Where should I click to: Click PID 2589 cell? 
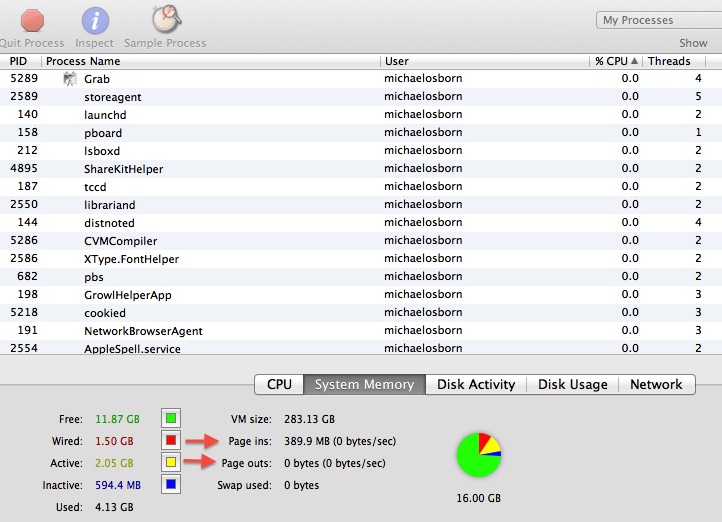tap(24, 96)
